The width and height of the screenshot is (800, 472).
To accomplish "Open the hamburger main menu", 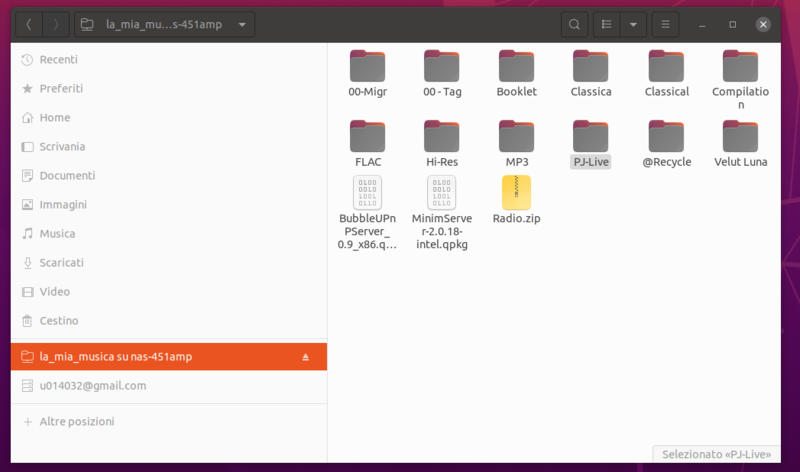I will (x=665, y=24).
